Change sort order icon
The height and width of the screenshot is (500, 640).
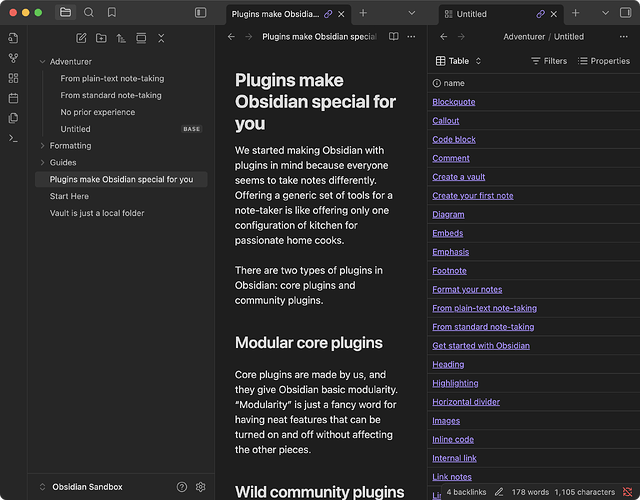point(121,38)
